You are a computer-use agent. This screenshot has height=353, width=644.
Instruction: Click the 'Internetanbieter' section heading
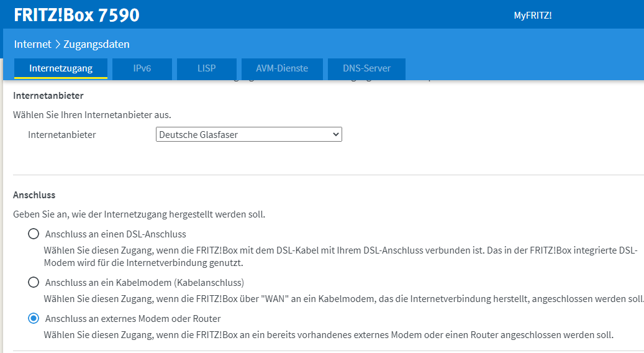pyautogui.click(x=48, y=96)
